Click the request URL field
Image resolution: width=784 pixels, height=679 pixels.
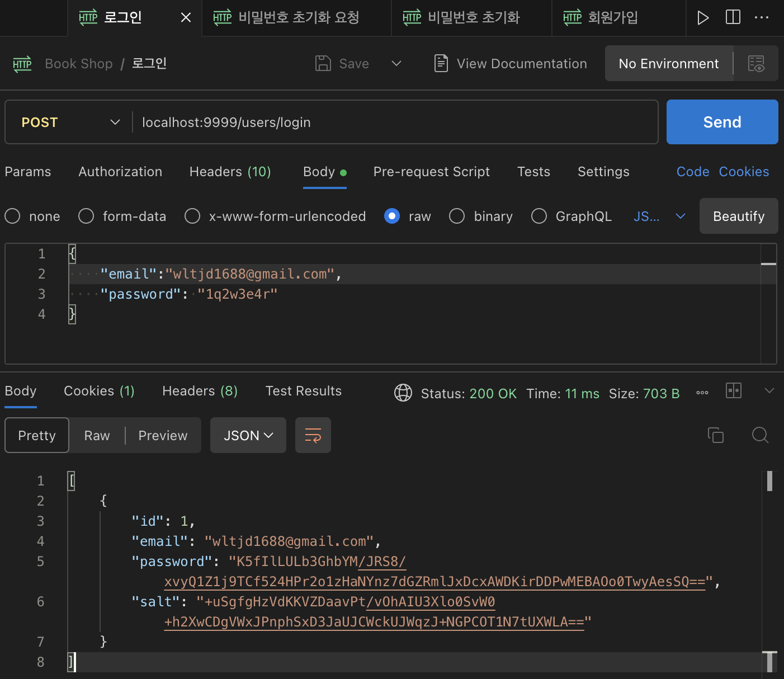(394, 122)
